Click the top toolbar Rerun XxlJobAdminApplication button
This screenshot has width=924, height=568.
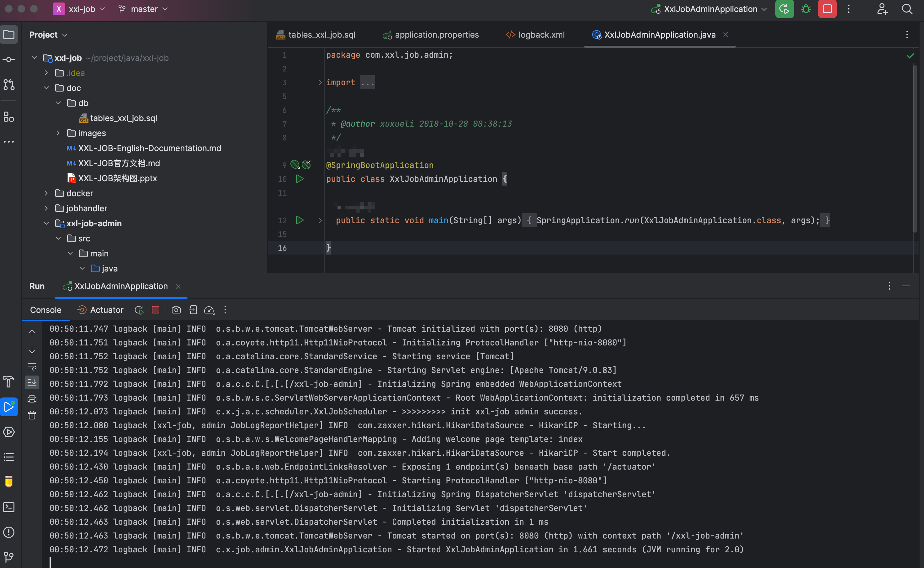point(785,9)
